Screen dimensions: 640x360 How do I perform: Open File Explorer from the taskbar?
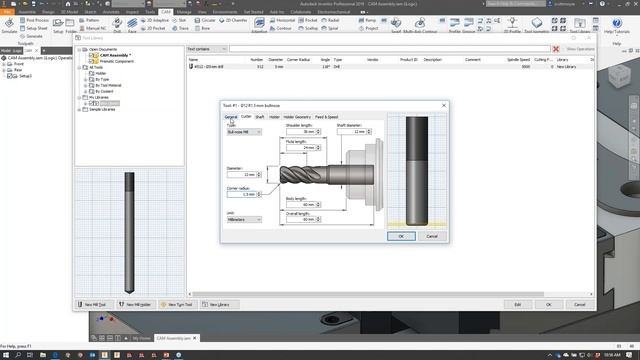[x=42, y=355]
